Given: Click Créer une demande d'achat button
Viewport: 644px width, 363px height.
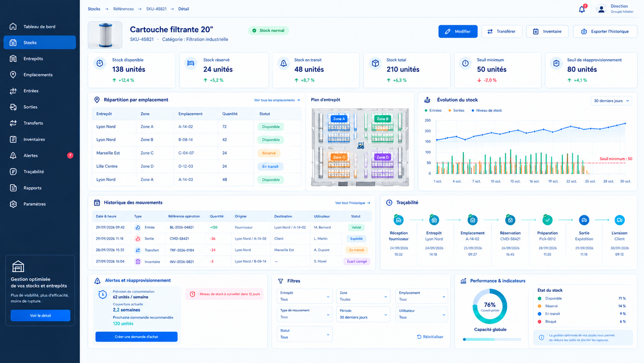Looking at the screenshot, I should [x=136, y=337].
